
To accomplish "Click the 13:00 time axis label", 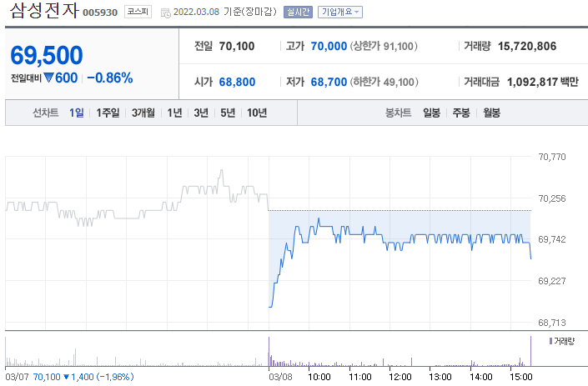I will 440,377.
